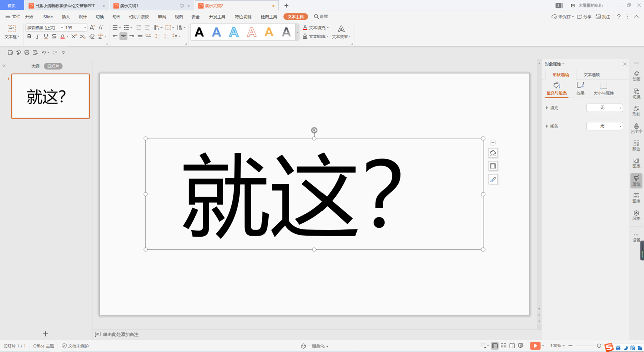
Task: Open the 动画 animation ribbon tab
Action: 116,17
